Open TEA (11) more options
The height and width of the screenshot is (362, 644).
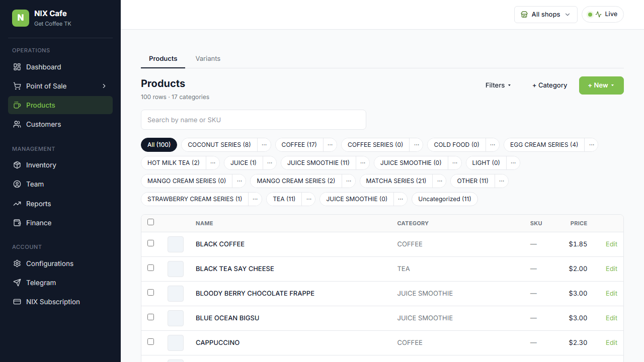[x=309, y=199]
